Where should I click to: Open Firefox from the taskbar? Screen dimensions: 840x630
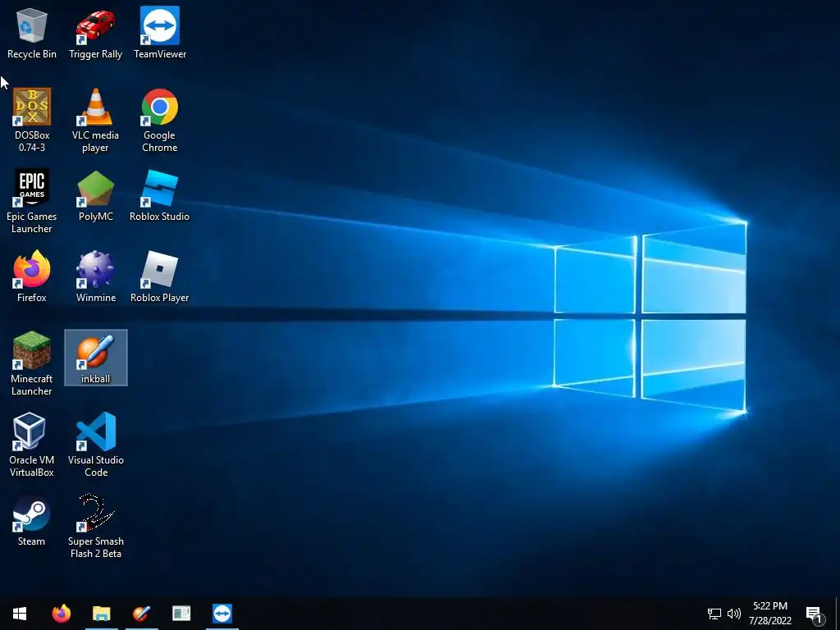[x=61, y=614]
